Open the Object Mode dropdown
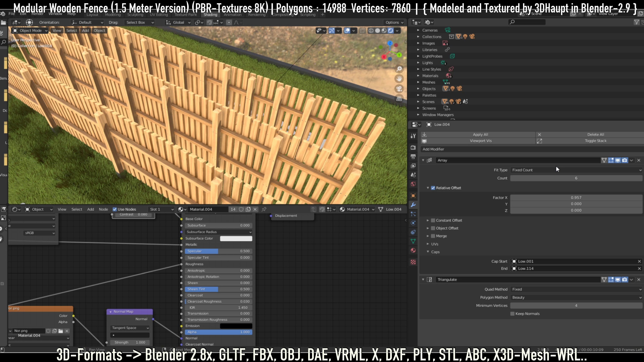This screenshot has width=644, height=362. tap(30, 30)
